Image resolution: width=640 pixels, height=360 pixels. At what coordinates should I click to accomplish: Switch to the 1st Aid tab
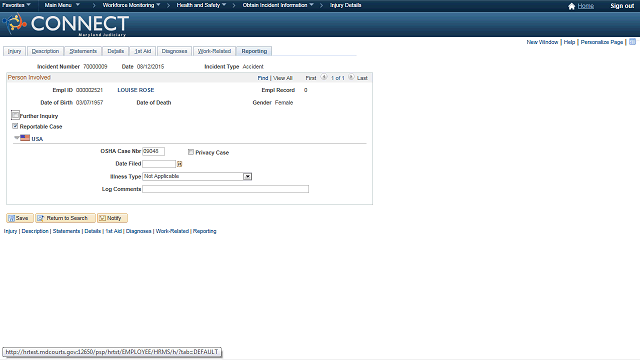point(143,51)
